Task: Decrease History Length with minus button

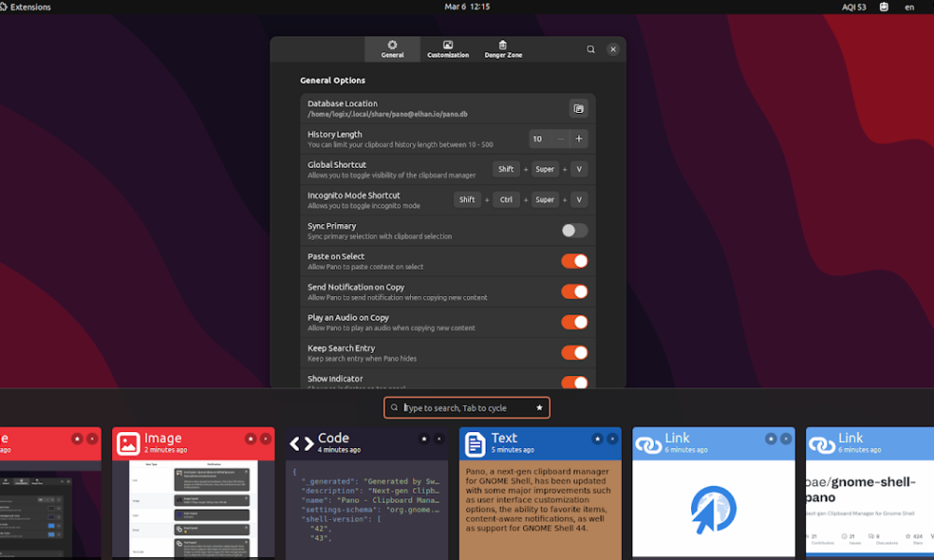Action: click(x=560, y=139)
